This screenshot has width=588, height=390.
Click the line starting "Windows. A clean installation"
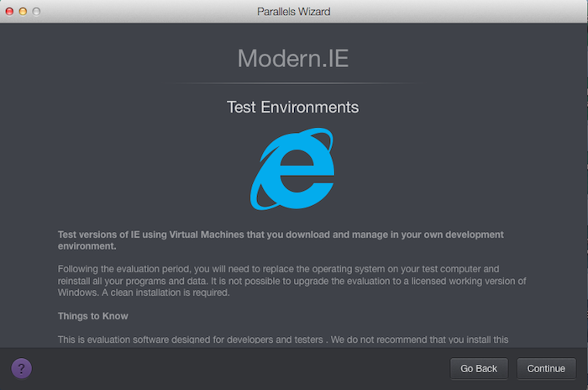pyautogui.click(x=144, y=292)
